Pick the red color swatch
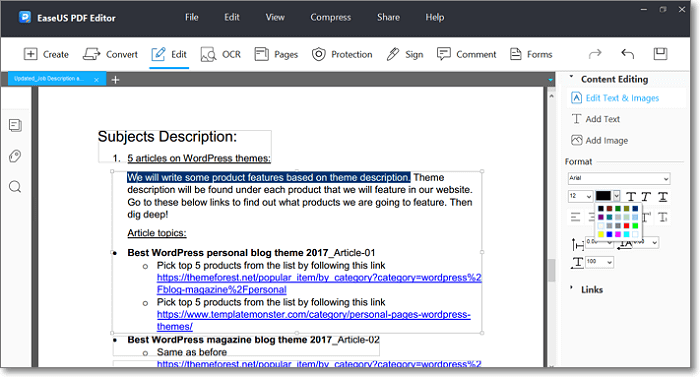Viewport: 700px width, 377px height. pos(626,226)
